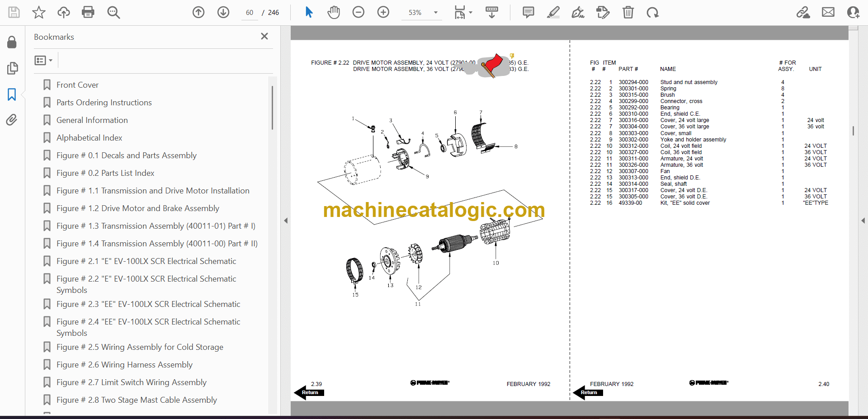The width and height of the screenshot is (868, 419).
Task: Go to the Alphabetical Index bookmark
Action: pos(90,138)
